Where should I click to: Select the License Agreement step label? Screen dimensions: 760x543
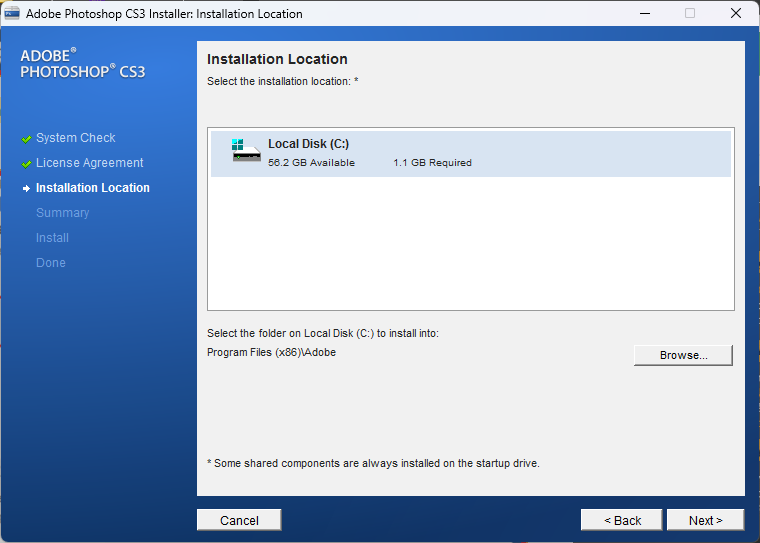tap(90, 163)
